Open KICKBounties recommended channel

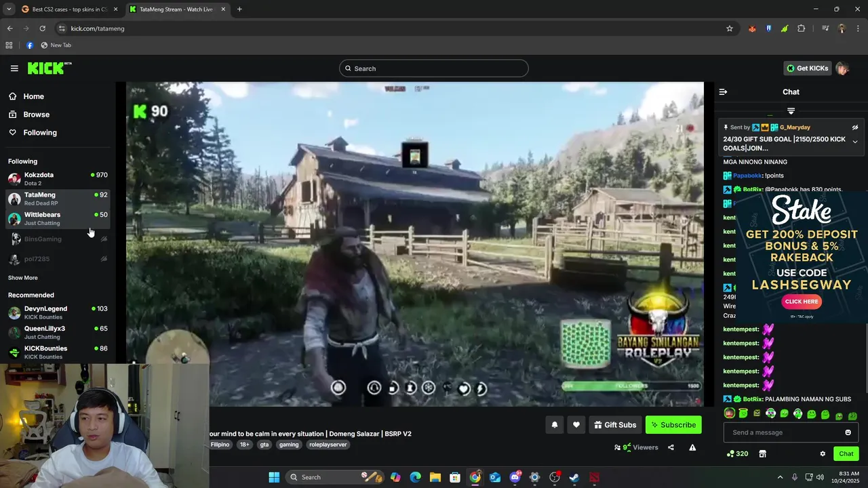pos(58,352)
